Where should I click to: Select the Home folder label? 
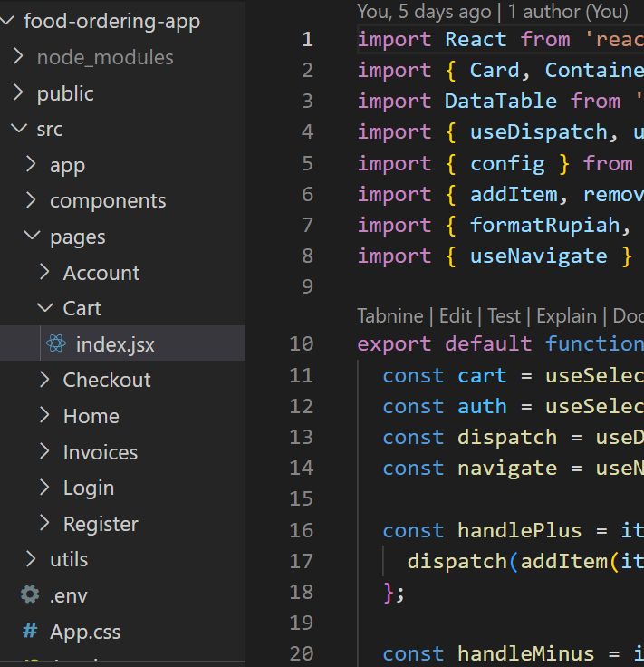(x=91, y=416)
